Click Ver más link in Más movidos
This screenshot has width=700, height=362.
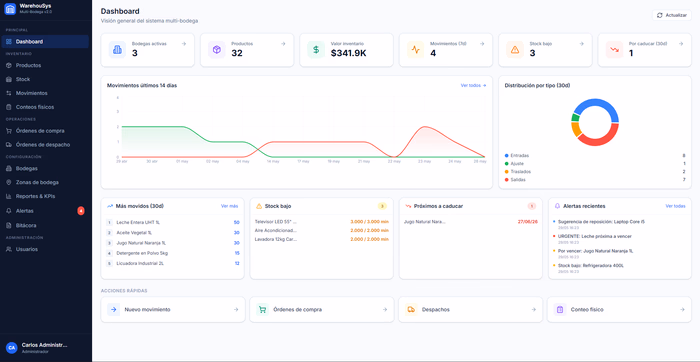pyautogui.click(x=229, y=206)
